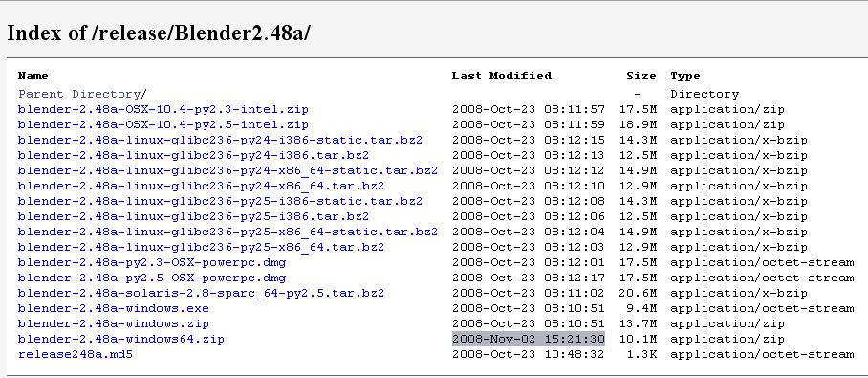The height and width of the screenshot is (378, 868).
Task: Click the blender-2.48a-windows.zip link
Action: click(114, 323)
